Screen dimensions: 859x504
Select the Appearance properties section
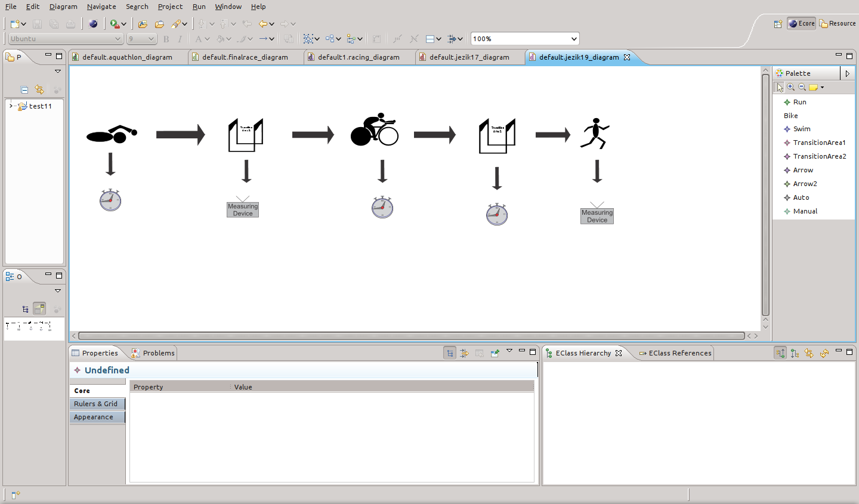(x=97, y=417)
